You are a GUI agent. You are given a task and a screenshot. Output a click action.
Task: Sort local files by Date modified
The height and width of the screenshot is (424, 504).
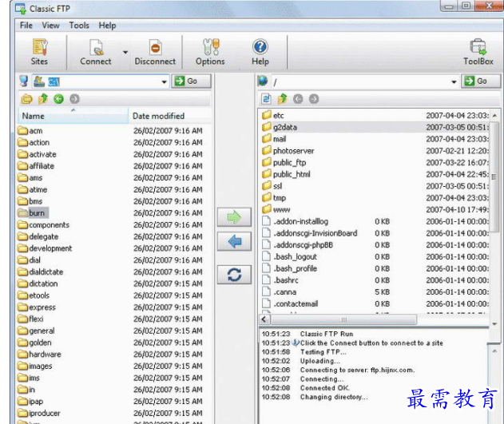(170, 116)
